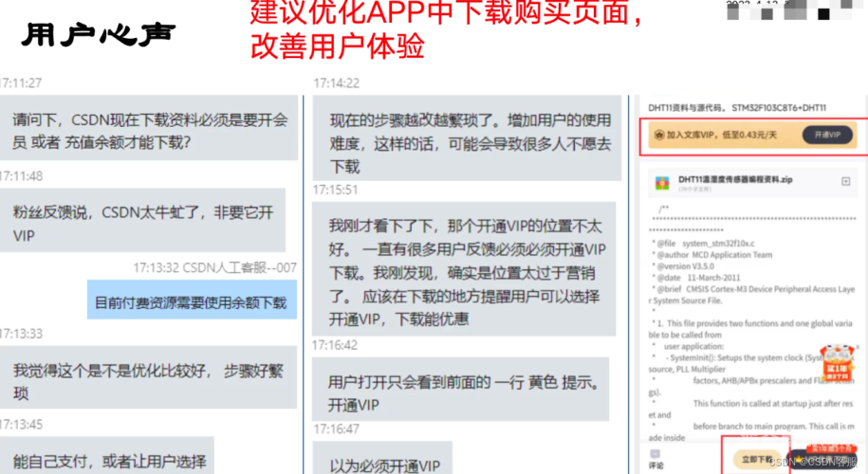Tap the floating one-year promo mascot
This screenshot has height=474, width=868.
(x=837, y=365)
